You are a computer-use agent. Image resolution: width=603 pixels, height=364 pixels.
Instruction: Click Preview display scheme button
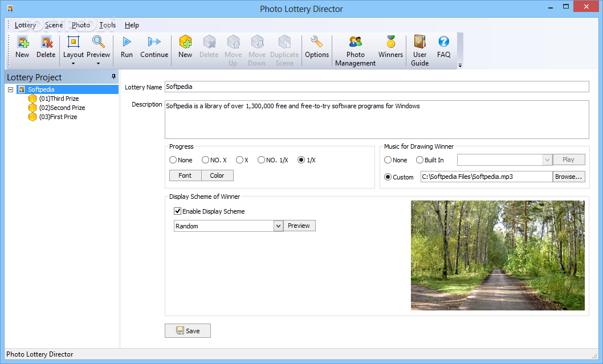coord(299,226)
